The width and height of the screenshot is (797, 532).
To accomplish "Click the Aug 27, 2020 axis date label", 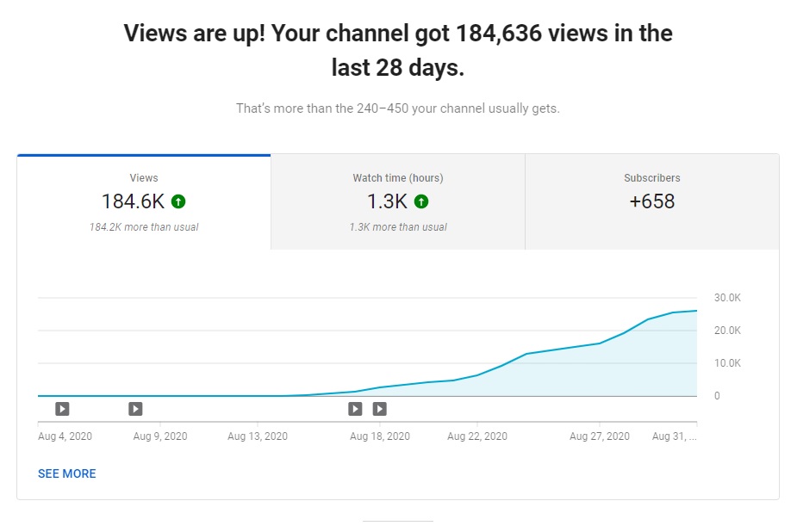I will [600, 436].
